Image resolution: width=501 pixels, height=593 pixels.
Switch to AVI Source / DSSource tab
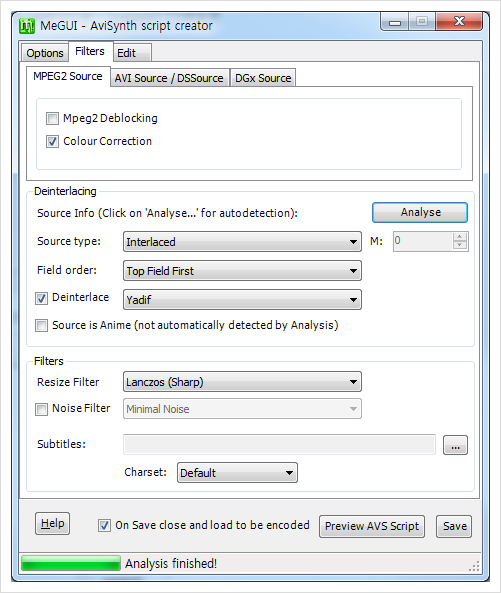coord(169,78)
